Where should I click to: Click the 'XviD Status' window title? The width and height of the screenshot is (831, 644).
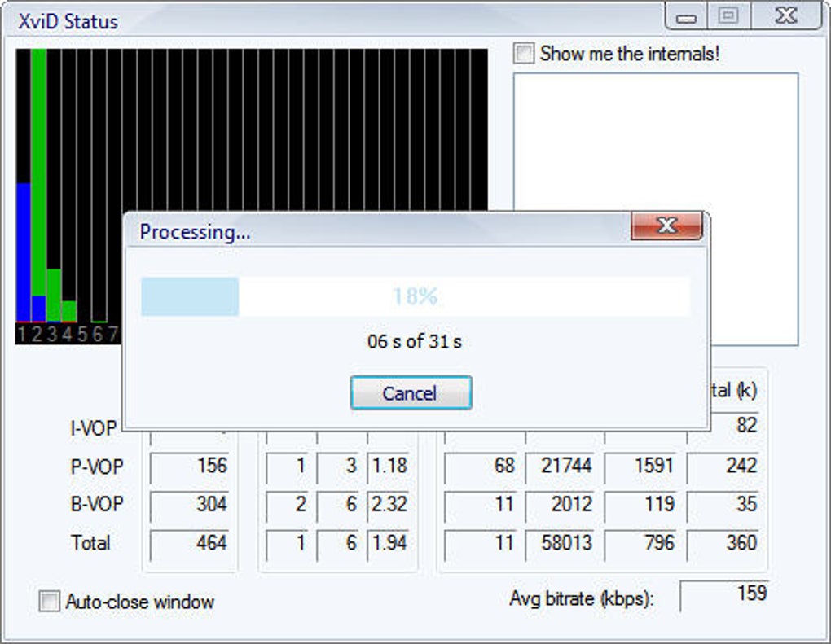point(68,22)
